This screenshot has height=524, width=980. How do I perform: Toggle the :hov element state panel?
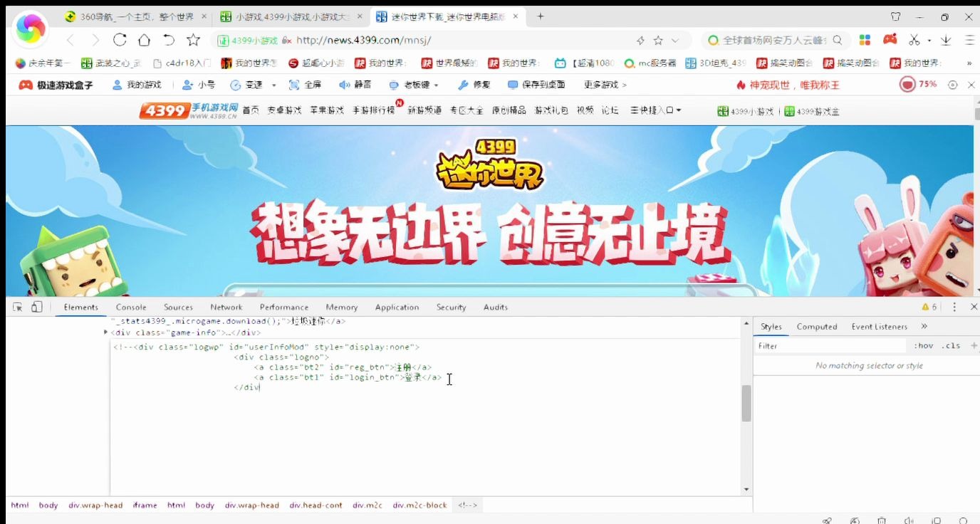(x=924, y=345)
